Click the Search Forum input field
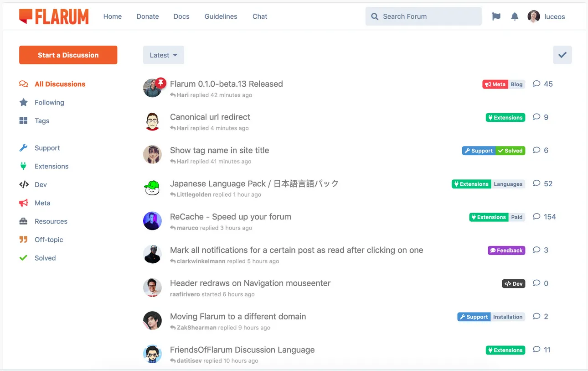The image size is (588, 371). pos(423,16)
